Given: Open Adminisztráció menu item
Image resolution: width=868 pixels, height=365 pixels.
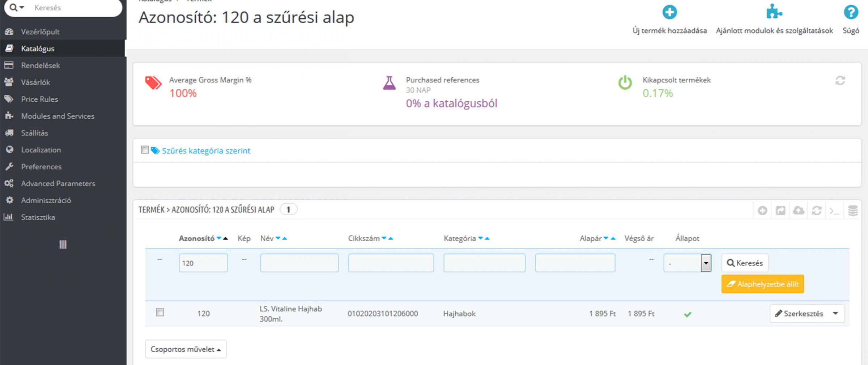Looking at the screenshot, I should click(46, 200).
